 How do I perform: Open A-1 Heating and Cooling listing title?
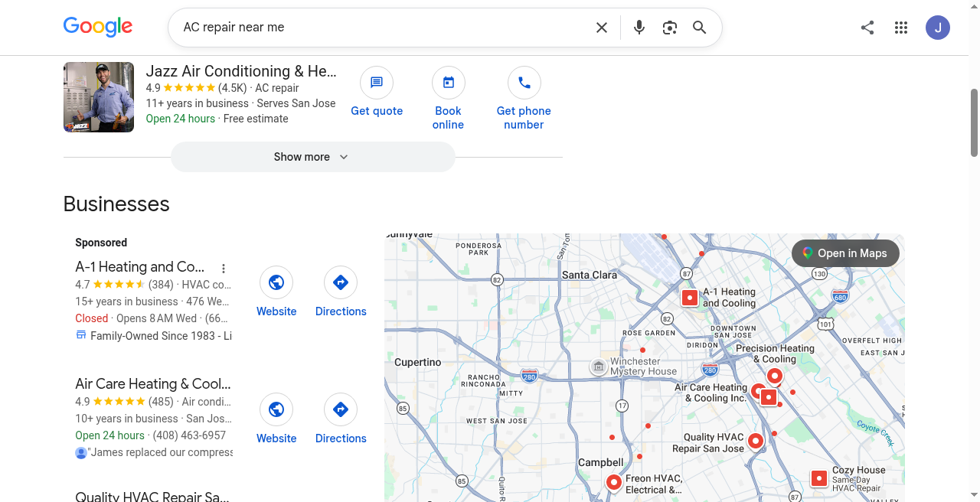(x=140, y=267)
